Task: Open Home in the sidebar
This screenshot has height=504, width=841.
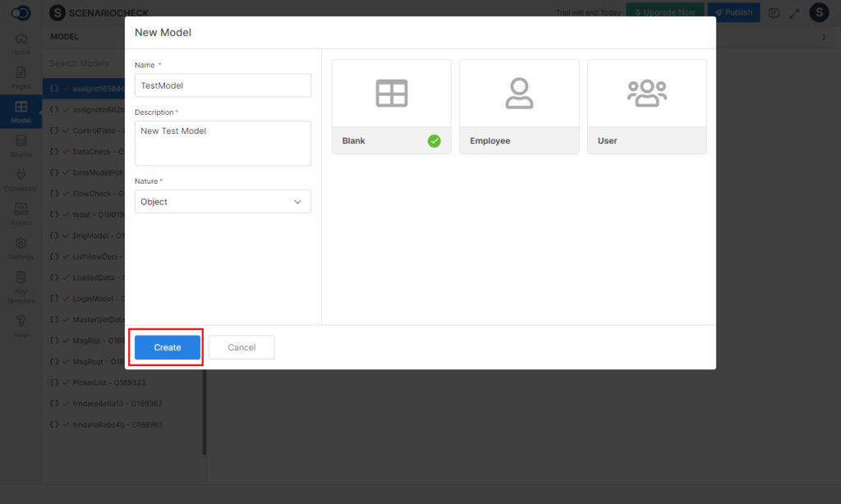Action: click(x=21, y=44)
